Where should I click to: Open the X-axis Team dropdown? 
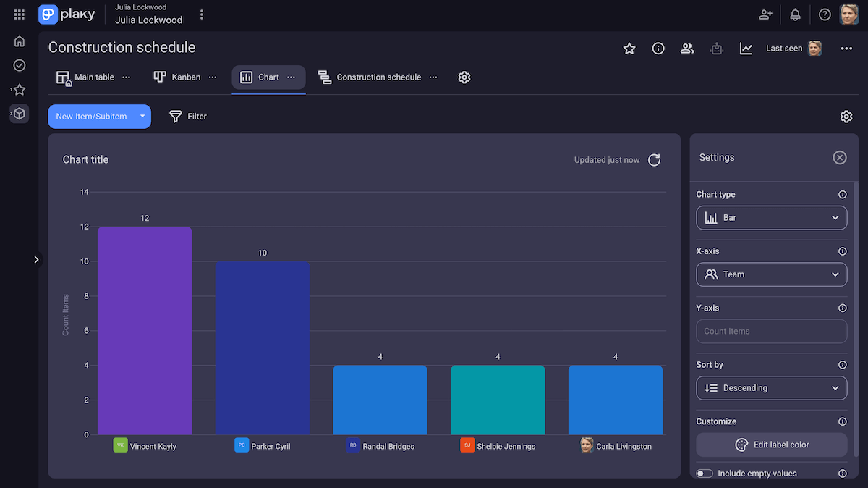coord(771,274)
